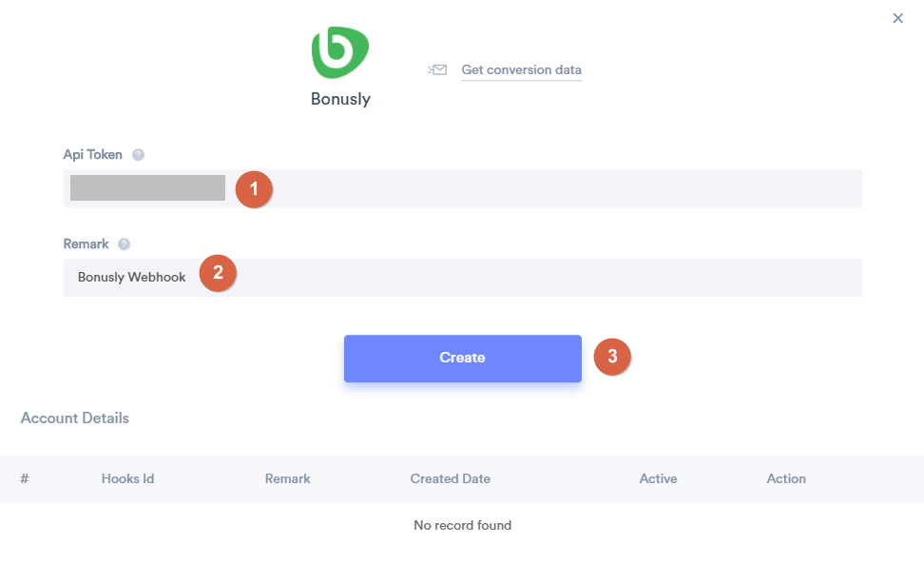
Task: Click the orange badge numbered 3
Action: pos(613,356)
